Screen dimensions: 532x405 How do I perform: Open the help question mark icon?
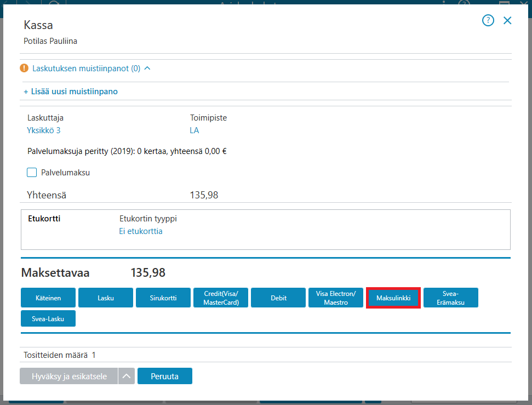pyautogui.click(x=488, y=20)
